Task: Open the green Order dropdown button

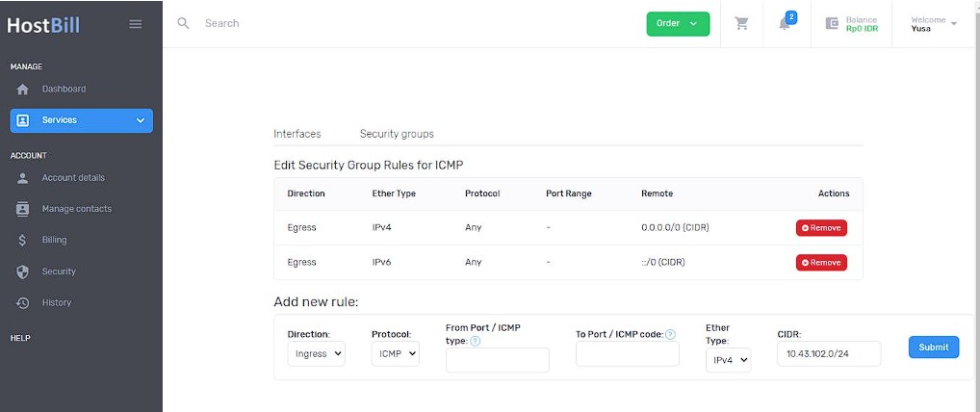Action: click(678, 24)
